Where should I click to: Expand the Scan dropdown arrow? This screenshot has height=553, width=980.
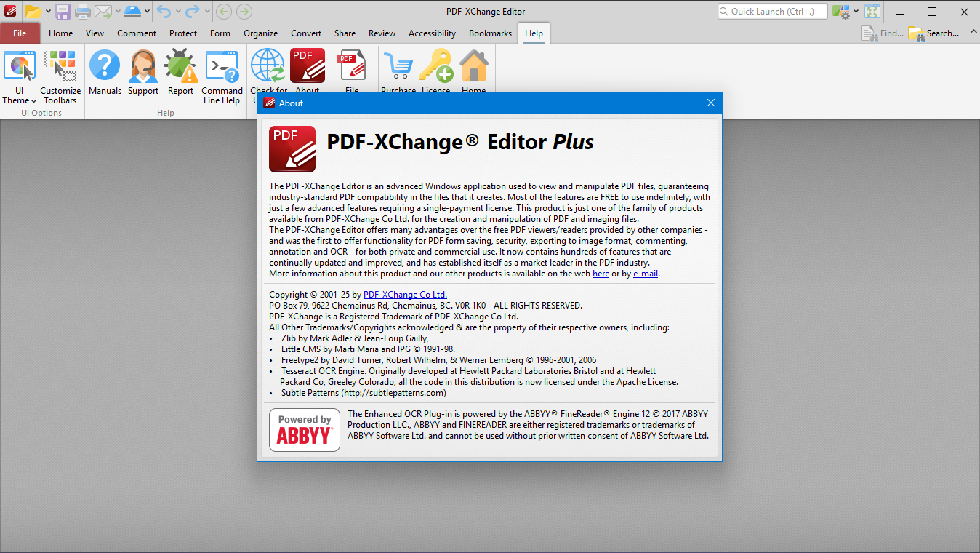click(x=147, y=11)
